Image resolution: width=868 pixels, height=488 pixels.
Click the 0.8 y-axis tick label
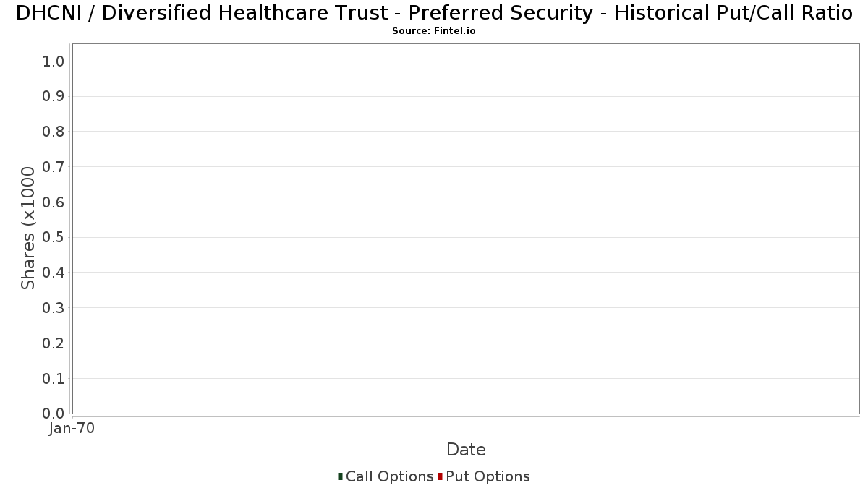pos(54,132)
